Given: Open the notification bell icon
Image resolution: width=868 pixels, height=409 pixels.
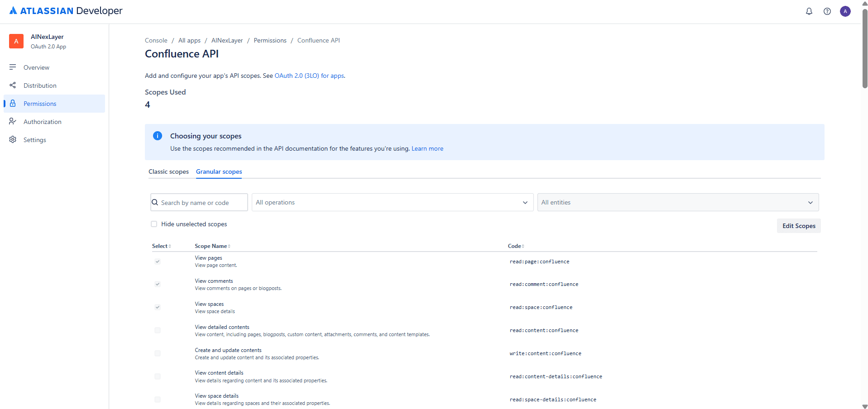Looking at the screenshot, I should (809, 11).
